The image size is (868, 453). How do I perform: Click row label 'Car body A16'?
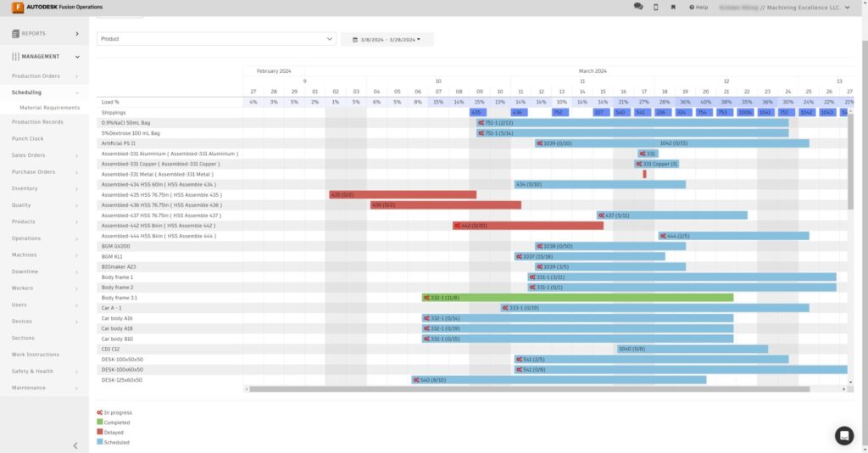coord(117,318)
